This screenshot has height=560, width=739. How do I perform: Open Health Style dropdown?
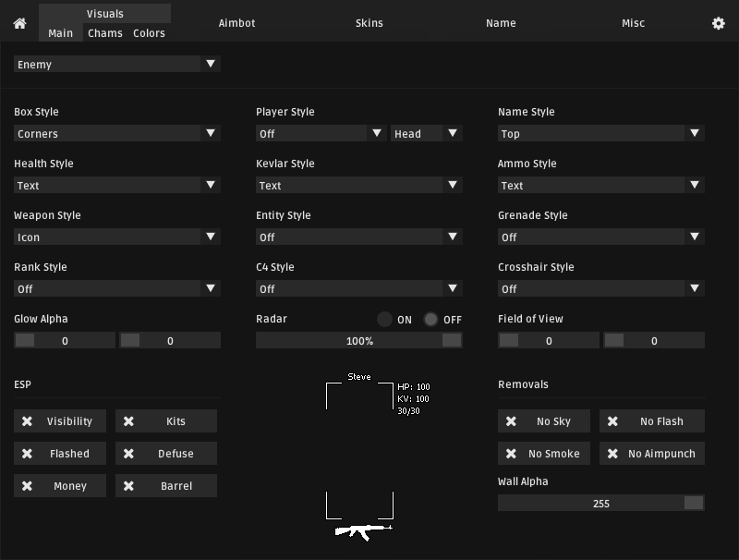pyautogui.click(x=117, y=185)
